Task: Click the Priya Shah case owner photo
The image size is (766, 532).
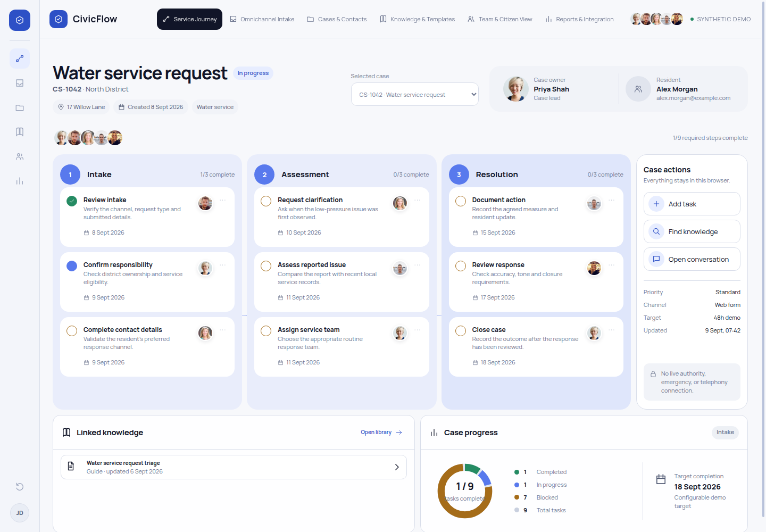Action: click(516, 89)
